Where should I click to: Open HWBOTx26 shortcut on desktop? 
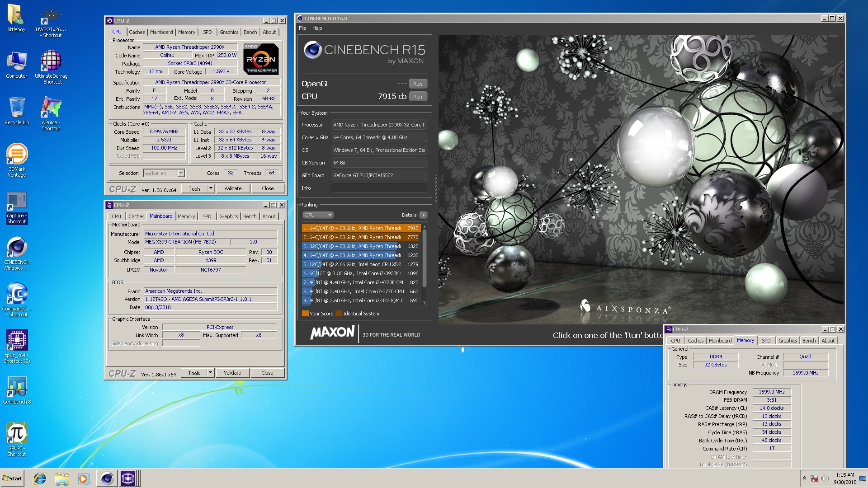(x=51, y=22)
